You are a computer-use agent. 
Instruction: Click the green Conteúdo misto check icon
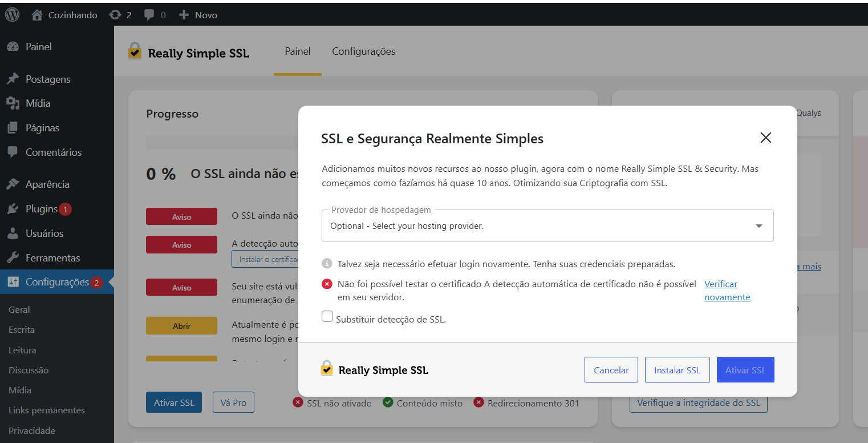coord(388,402)
